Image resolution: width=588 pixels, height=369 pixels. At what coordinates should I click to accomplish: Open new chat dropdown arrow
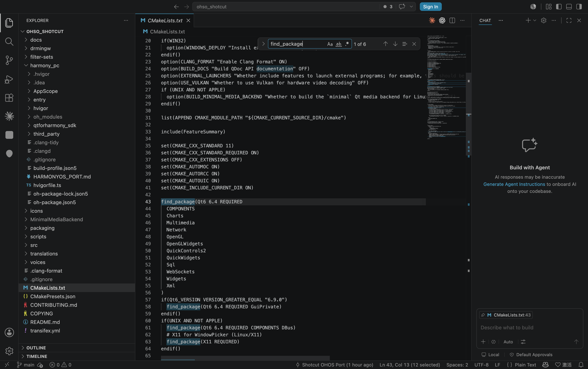pyautogui.click(x=535, y=20)
